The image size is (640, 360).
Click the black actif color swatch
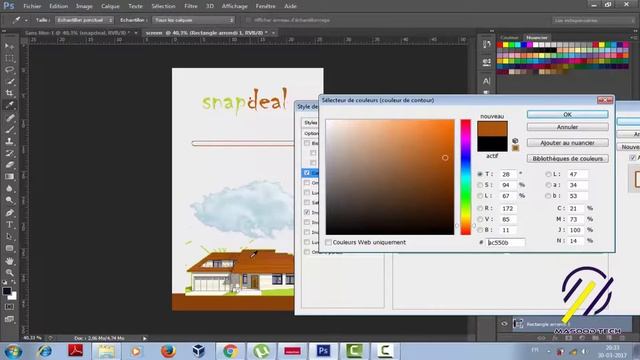pyautogui.click(x=492, y=144)
